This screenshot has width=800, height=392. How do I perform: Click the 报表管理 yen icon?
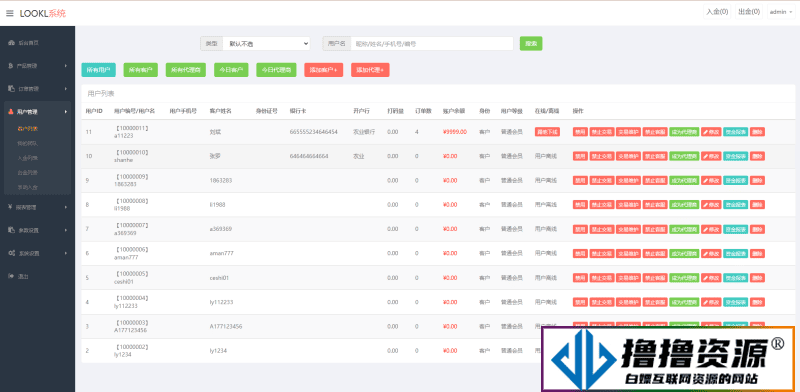(x=11, y=207)
